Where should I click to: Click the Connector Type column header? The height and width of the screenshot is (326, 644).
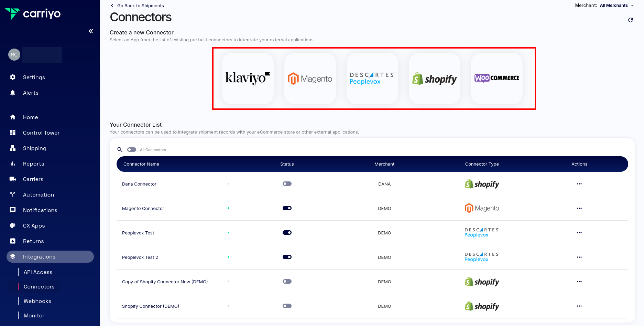(x=482, y=164)
